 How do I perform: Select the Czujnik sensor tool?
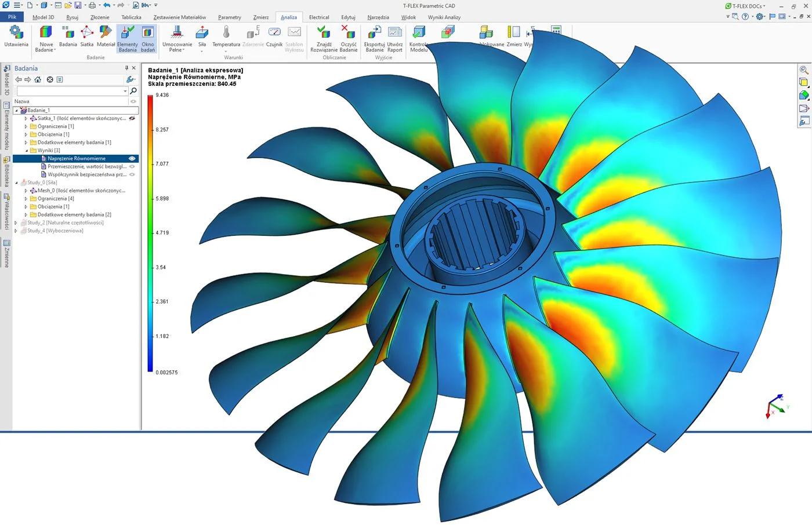[x=274, y=38]
